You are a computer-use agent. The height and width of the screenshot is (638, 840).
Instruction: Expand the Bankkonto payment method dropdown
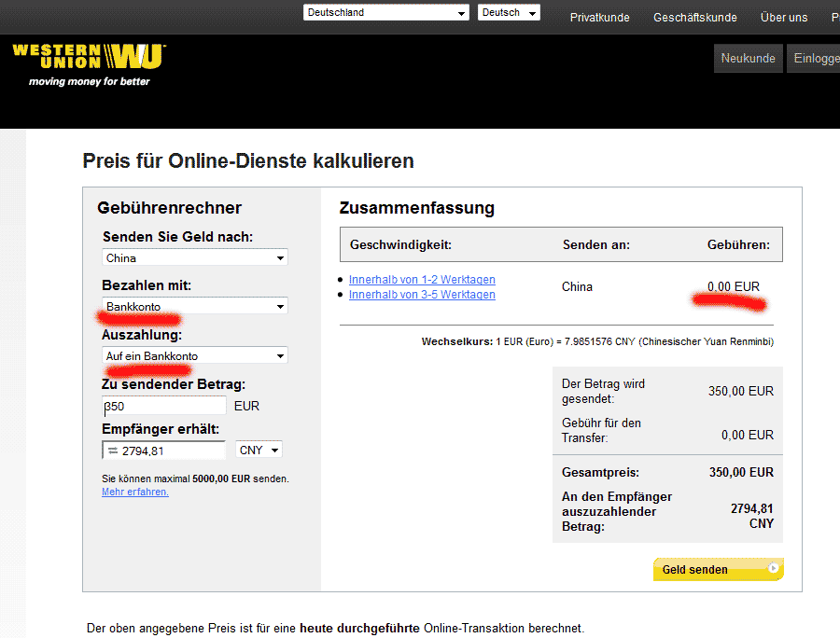pyautogui.click(x=195, y=306)
